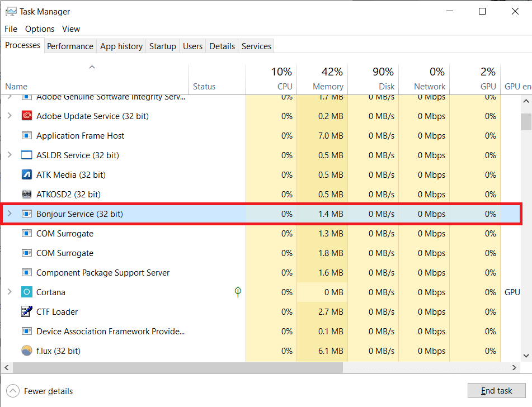Expand the Cortana process tree

coord(10,292)
